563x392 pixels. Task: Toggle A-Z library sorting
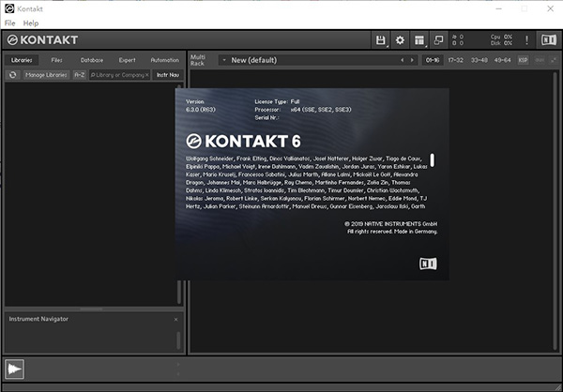coord(80,74)
